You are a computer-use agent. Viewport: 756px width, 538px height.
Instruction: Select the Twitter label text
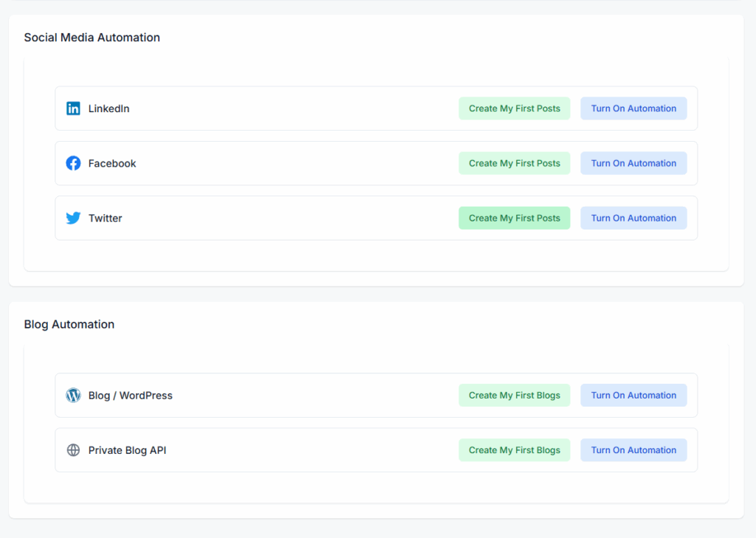(x=105, y=218)
